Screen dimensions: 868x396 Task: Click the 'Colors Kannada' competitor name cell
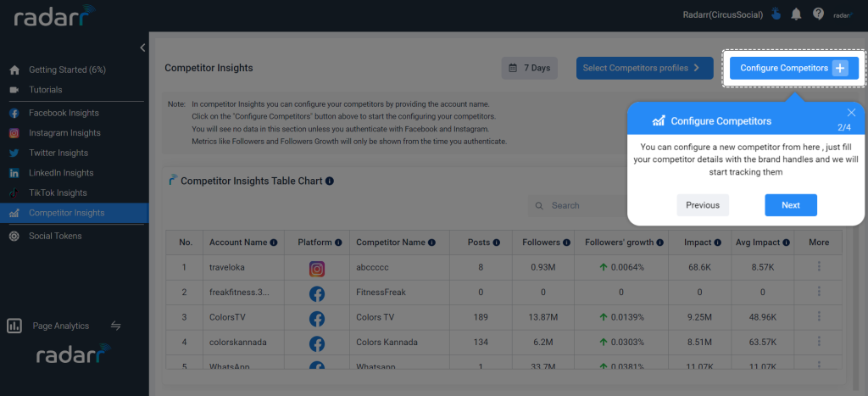[387, 343]
